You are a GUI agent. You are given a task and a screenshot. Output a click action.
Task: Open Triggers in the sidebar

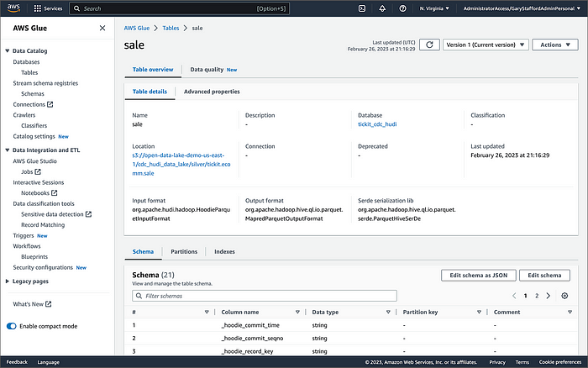point(24,235)
